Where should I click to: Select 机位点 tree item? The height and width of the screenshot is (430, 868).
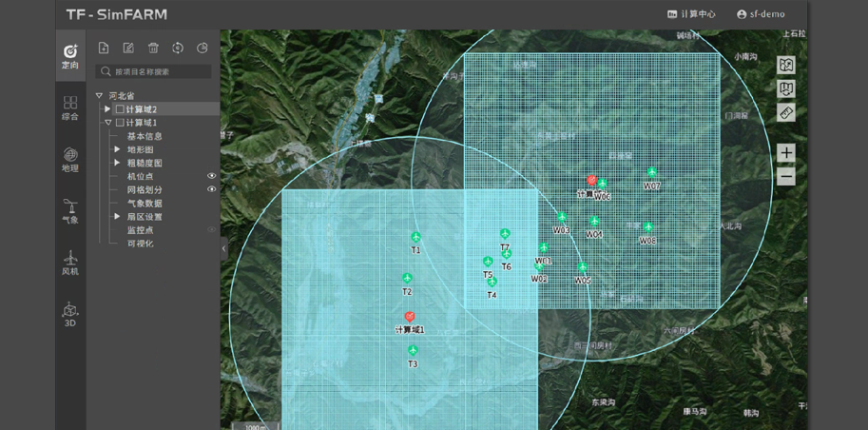click(140, 176)
